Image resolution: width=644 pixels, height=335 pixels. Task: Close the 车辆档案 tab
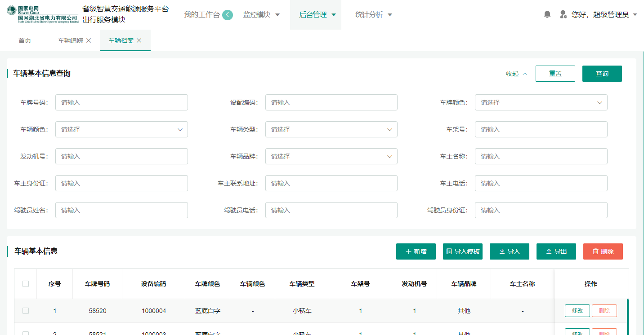pyautogui.click(x=139, y=40)
